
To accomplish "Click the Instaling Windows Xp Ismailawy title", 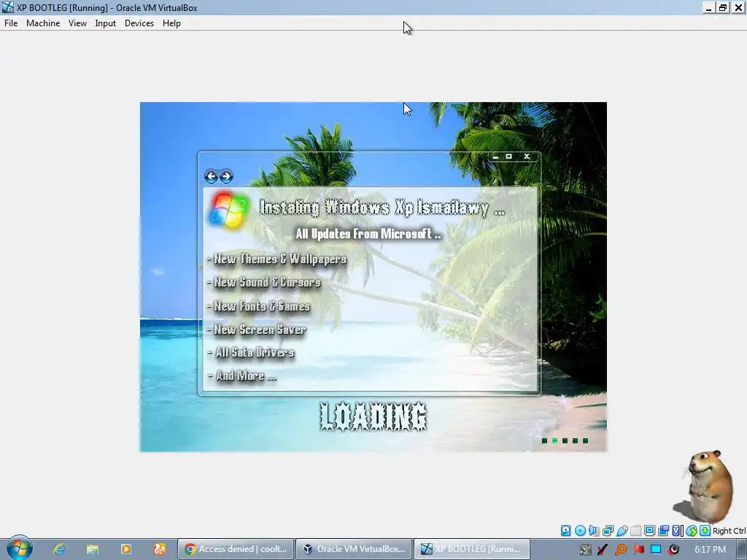I will tap(382, 208).
